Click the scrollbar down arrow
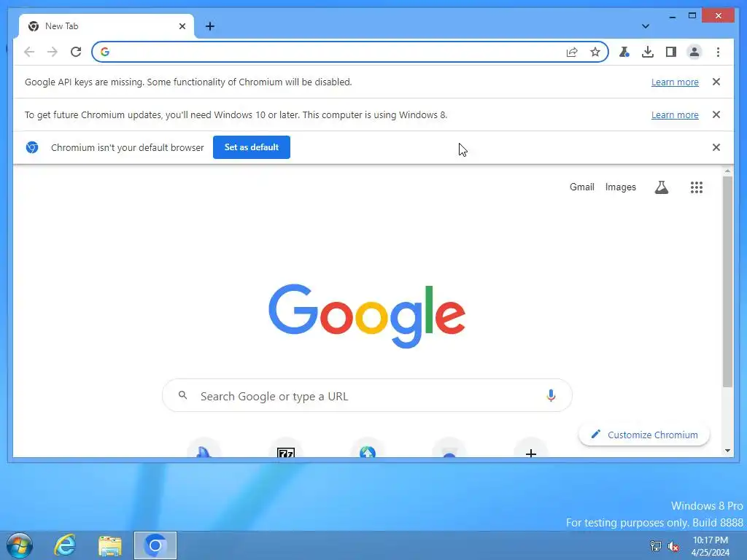Image resolution: width=747 pixels, height=560 pixels. click(727, 451)
